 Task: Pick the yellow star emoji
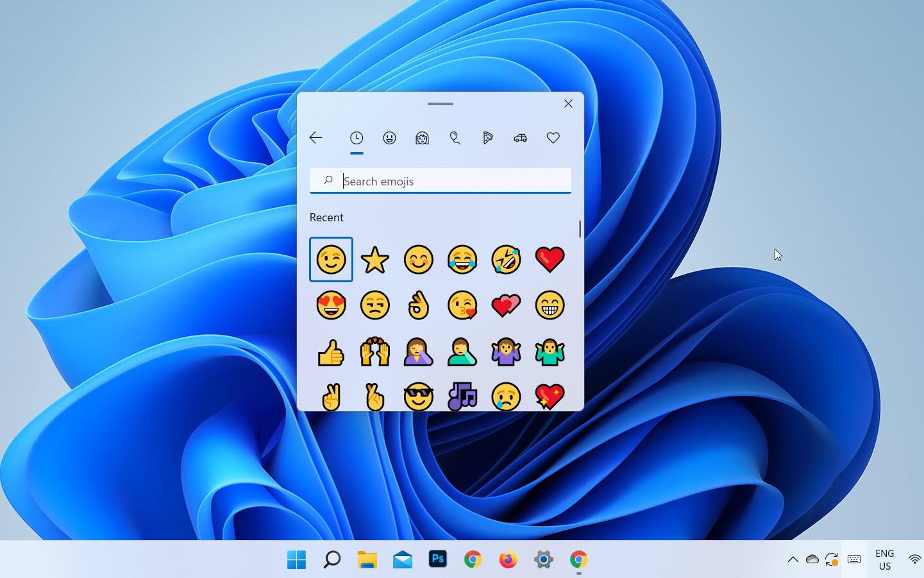click(x=374, y=260)
